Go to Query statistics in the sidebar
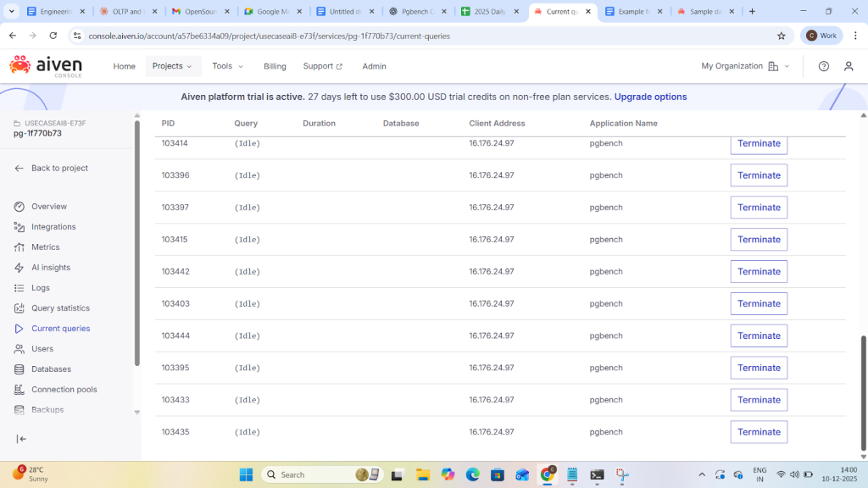The height and width of the screenshot is (488, 868). click(60, 308)
